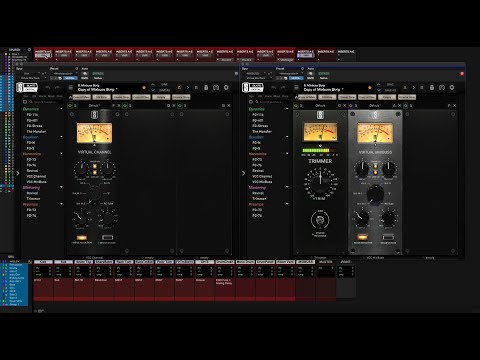This screenshot has height=360, width=480.
Task: Open settings gear in right plugin window
Action: [x=452, y=87]
